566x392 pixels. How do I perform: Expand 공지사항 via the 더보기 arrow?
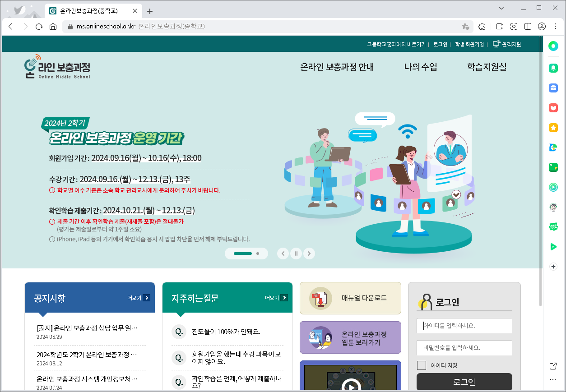point(146,298)
